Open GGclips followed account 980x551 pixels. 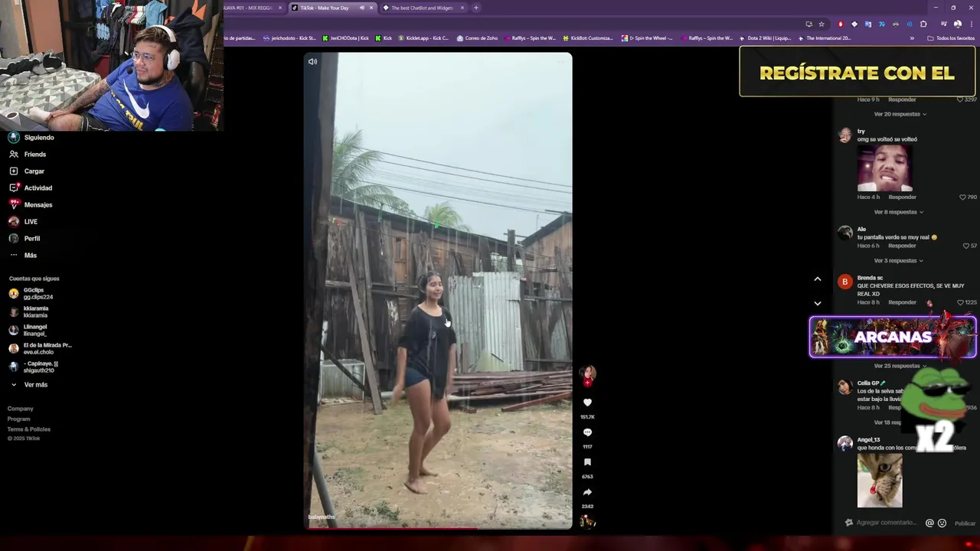click(x=31, y=294)
